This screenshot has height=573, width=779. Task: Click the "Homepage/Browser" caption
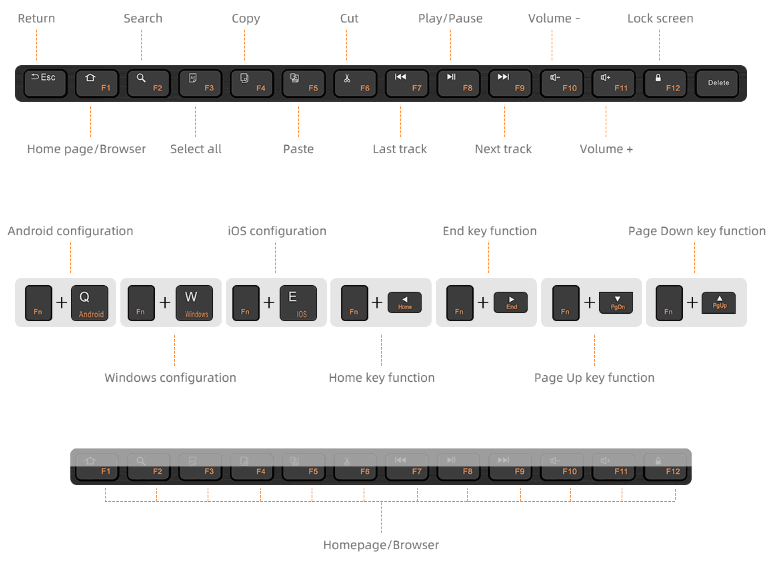tap(381, 545)
